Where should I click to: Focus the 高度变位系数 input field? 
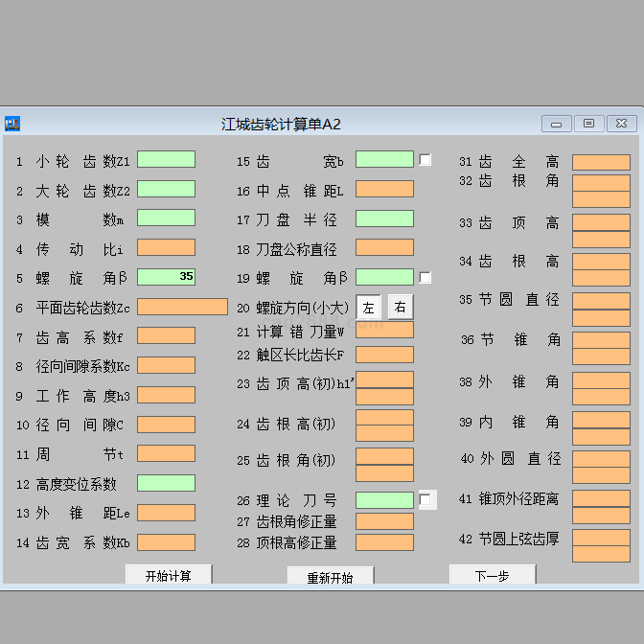tap(166, 483)
